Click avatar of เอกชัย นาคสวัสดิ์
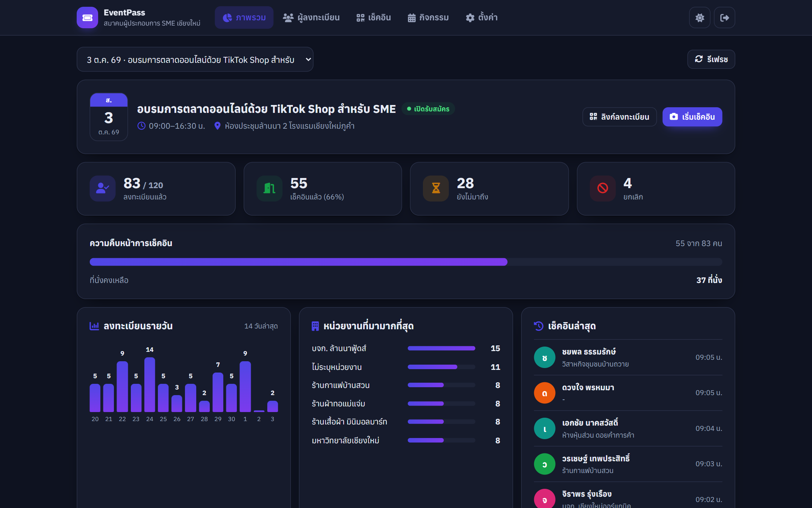Viewport: 812px width, 508px height. pos(544,429)
